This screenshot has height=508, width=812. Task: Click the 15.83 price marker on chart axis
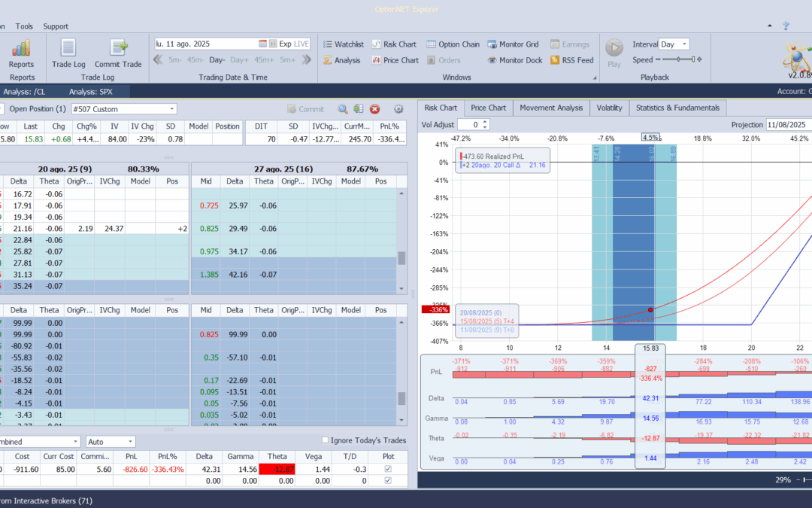pos(650,348)
